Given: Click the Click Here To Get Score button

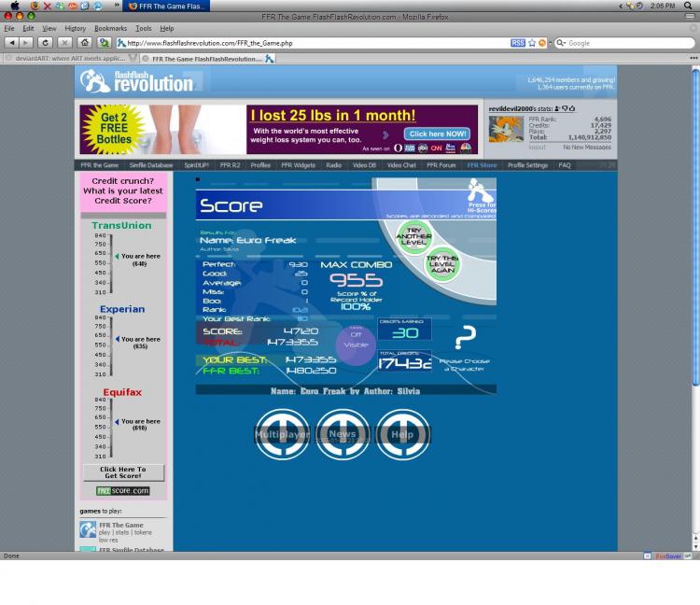Looking at the screenshot, I should coord(123,472).
